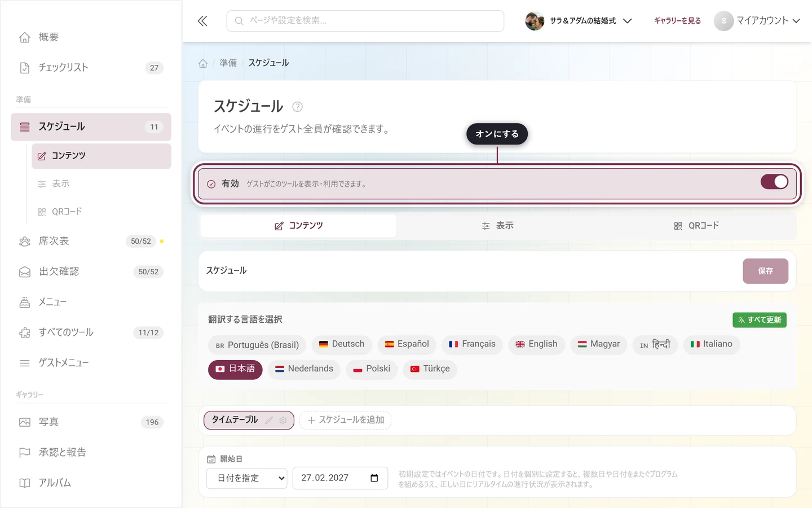Select Deutsch language chip
The width and height of the screenshot is (812, 508).
[342, 344]
